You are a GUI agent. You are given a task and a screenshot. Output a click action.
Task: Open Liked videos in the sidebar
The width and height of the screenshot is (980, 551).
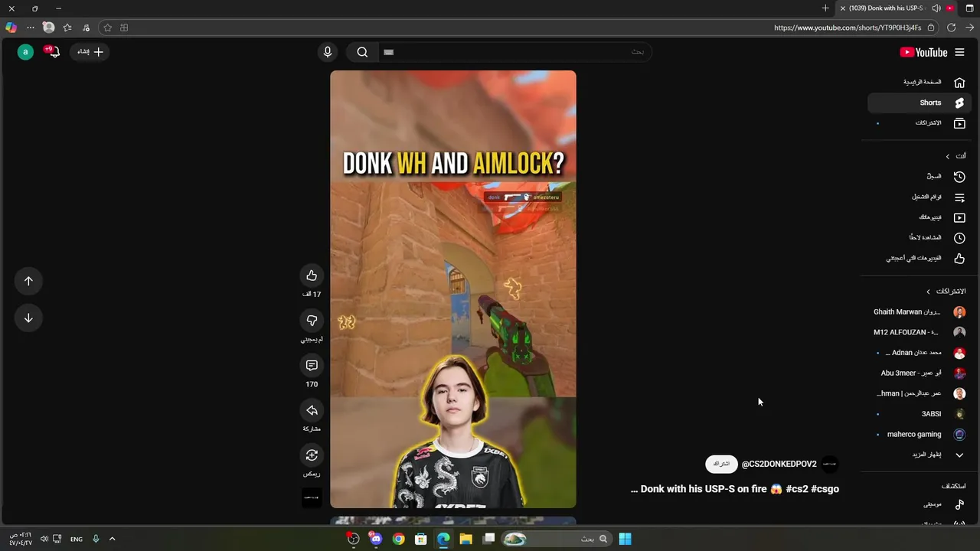(921, 258)
